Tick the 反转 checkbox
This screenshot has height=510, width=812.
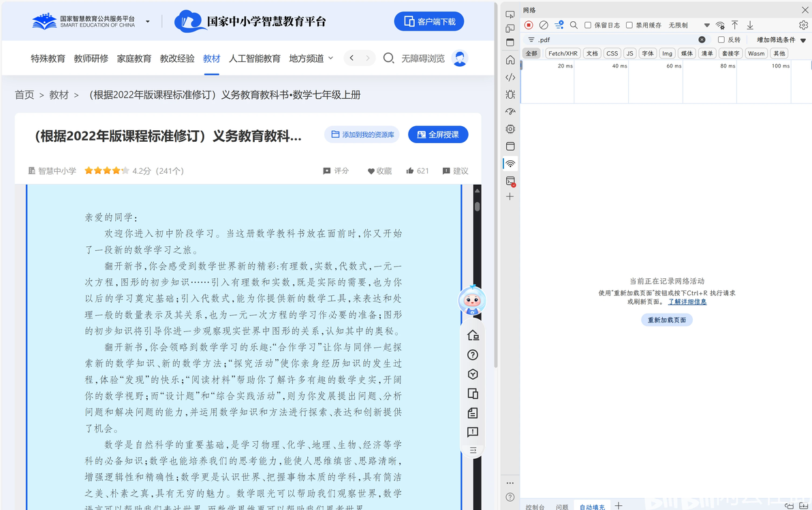click(721, 40)
